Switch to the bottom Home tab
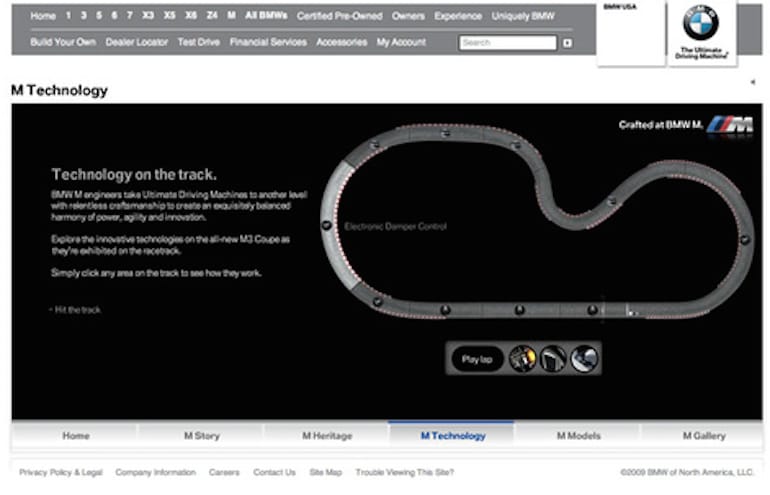This screenshot has width=770, height=495. click(76, 436)
